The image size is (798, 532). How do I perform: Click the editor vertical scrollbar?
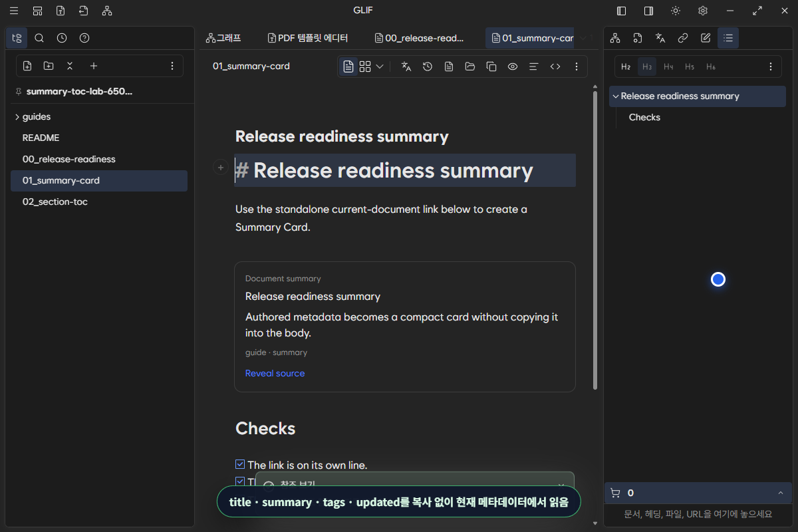click(x=595, y=239)
